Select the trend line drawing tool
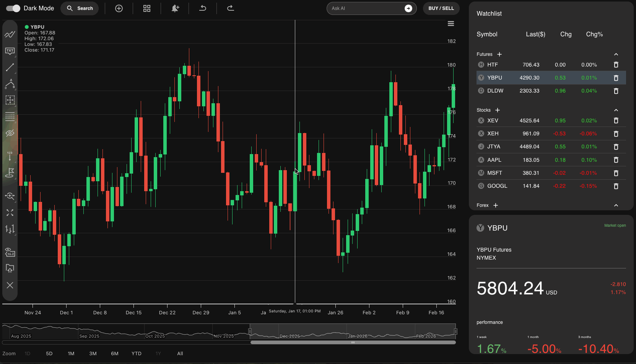The height and width of the screenshot is (364, 636). 10,68
